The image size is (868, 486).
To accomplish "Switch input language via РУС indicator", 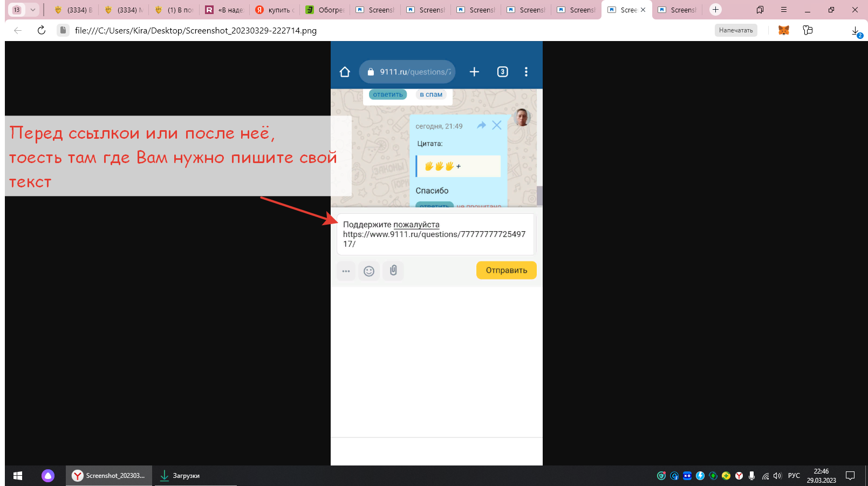I will tap(794, 476).
